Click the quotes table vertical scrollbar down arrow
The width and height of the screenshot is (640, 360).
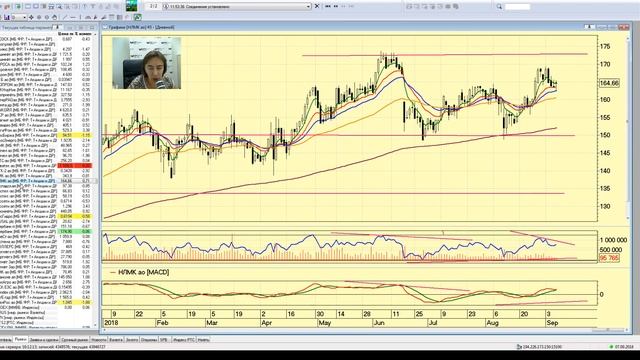coord(96,325)
